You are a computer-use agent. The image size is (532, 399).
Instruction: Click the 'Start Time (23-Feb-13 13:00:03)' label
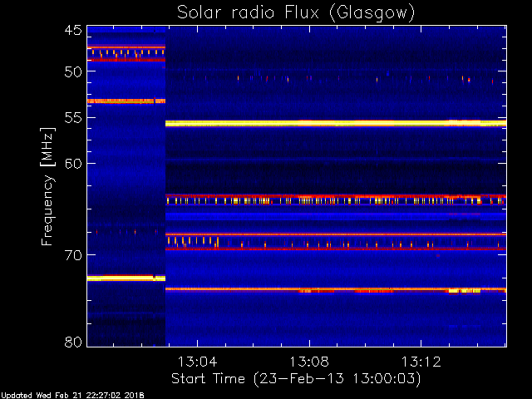(x=296, y=379)
